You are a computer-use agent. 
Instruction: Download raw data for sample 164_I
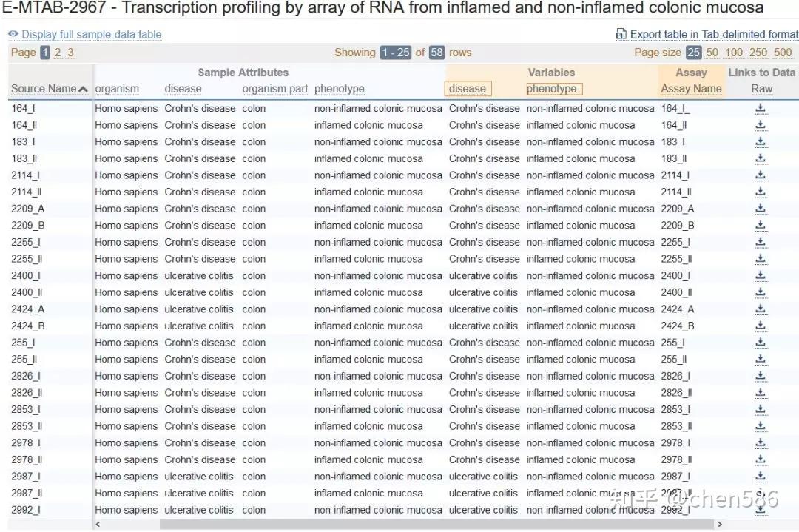761,109
